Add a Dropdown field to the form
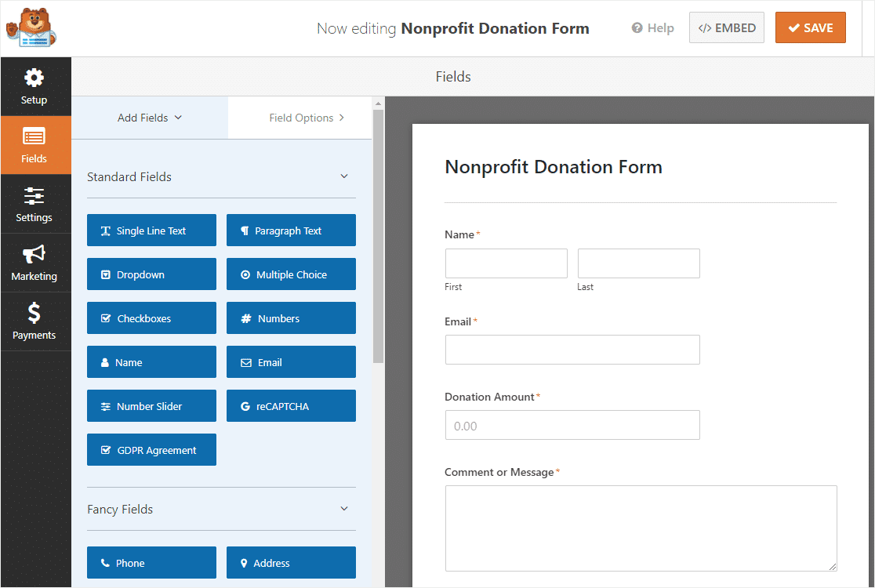 (x=151, y=274)
